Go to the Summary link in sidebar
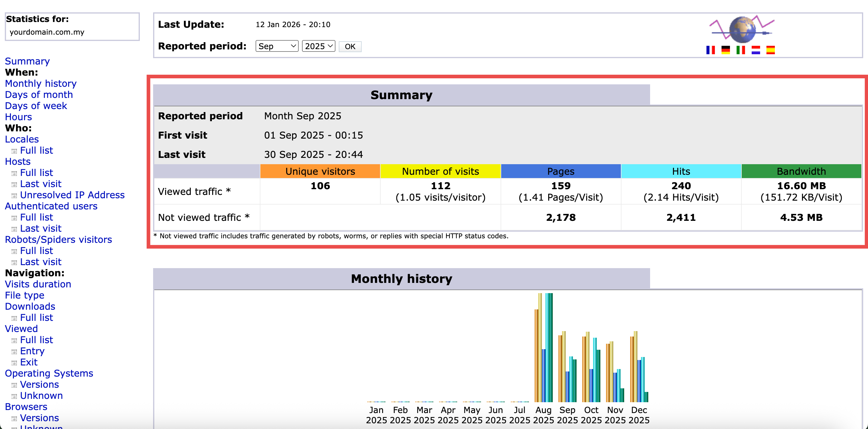This screenshot has height=429, width=868. [27, 61]
